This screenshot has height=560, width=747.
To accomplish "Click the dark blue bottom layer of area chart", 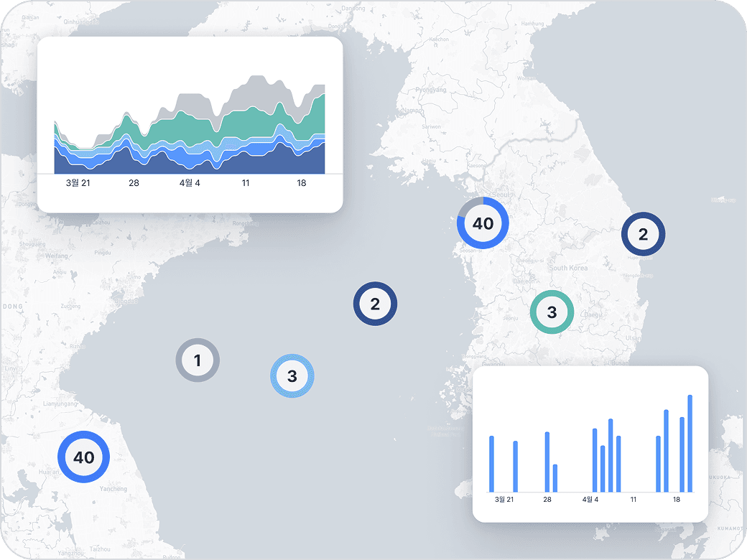I will (187, 164).
